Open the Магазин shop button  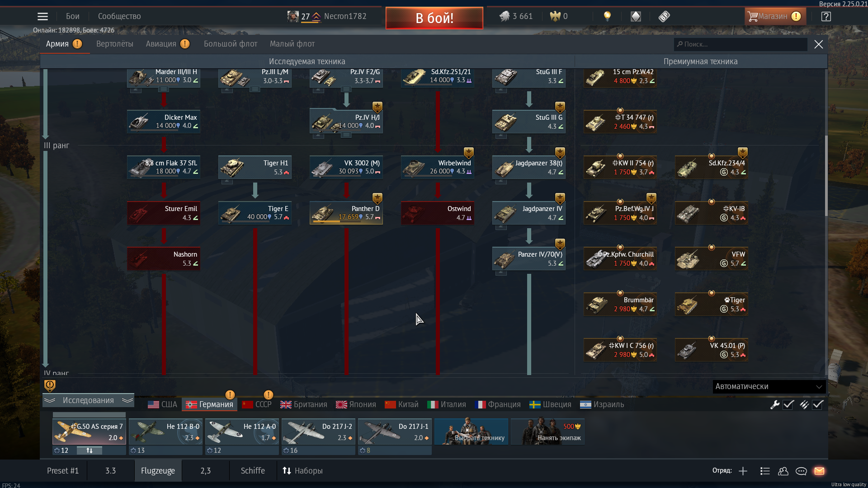click(x=775, y=16)
